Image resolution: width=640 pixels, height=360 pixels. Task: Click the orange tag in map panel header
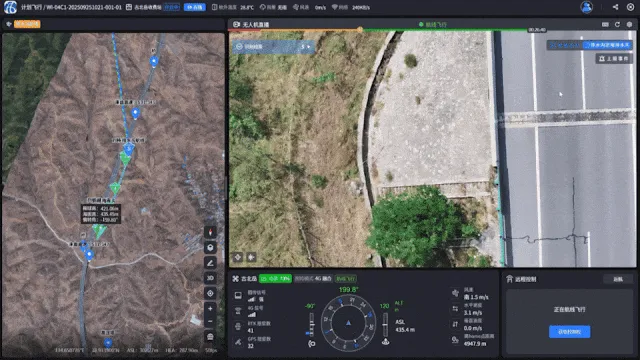click(x=27, y=24)
